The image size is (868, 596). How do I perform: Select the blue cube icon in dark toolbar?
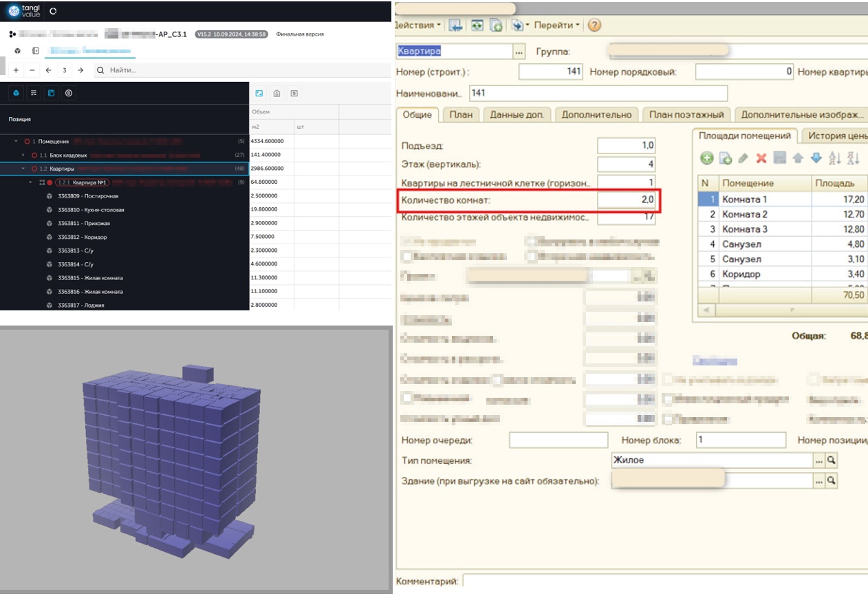(x=17, y=93)
